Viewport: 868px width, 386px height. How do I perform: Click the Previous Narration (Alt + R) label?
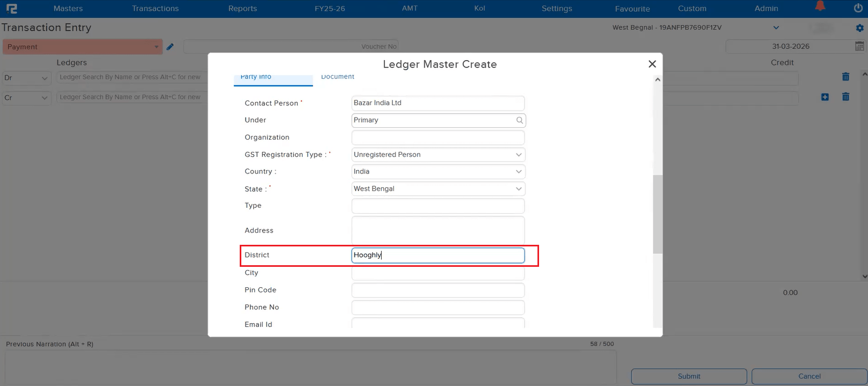[49, 344]
